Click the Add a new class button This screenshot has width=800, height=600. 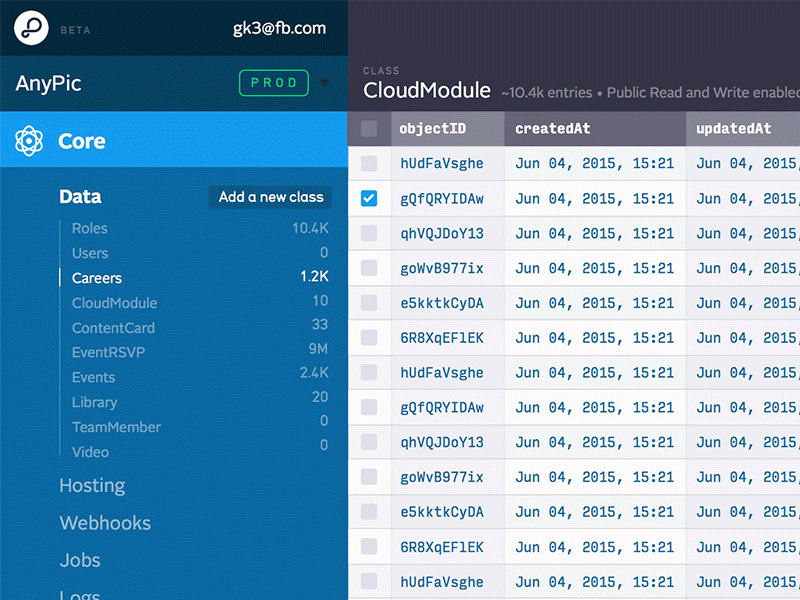(270, 197)
